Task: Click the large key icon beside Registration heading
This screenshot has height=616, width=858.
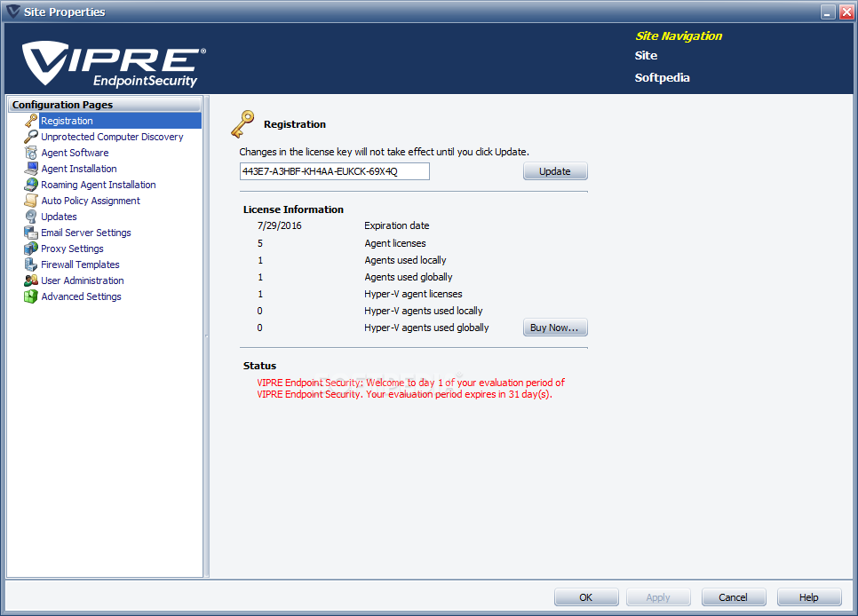Action: (242, 124)
